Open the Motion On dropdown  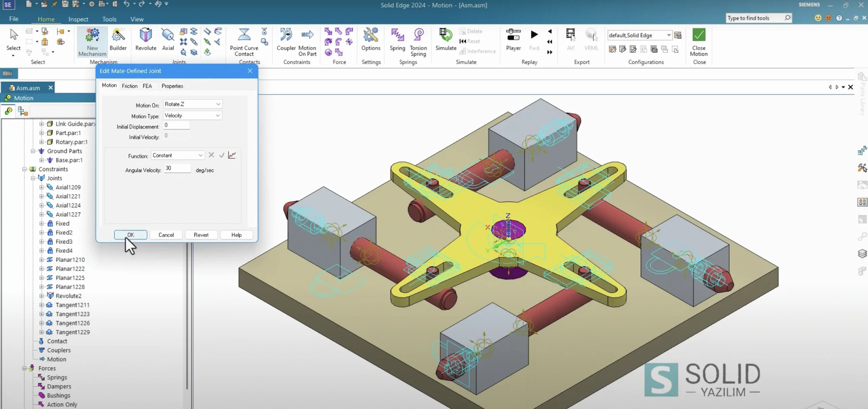pyautogui.click(x=193, y=104)
